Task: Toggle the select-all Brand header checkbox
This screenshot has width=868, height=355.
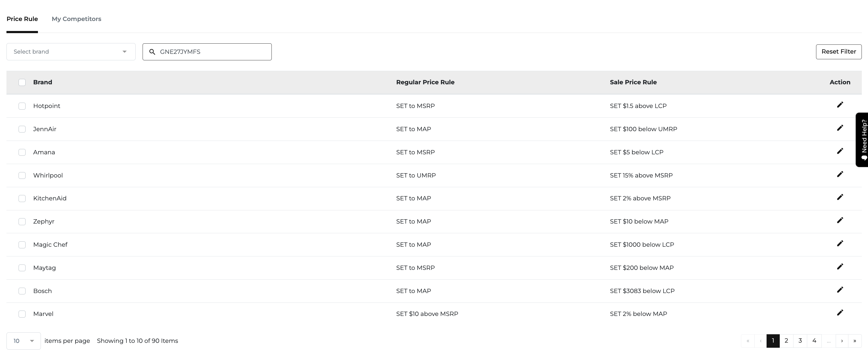Action: point(22,82)
